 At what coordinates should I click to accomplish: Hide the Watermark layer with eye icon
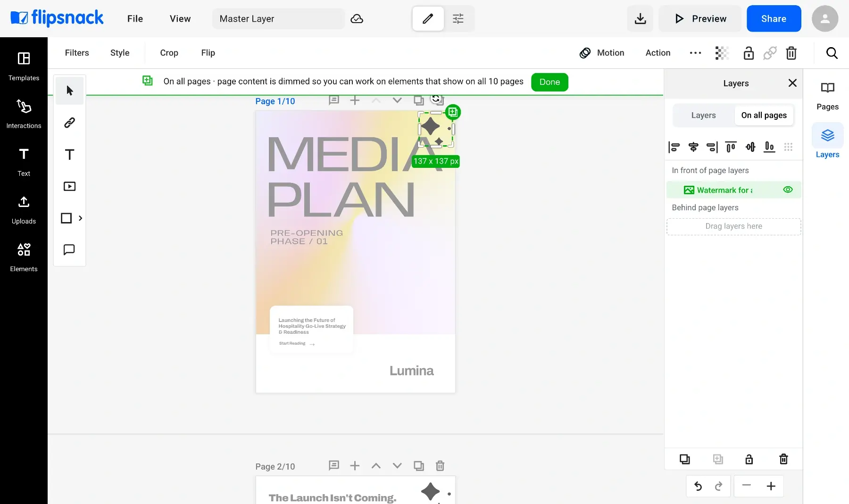click(x=788, y=190)
